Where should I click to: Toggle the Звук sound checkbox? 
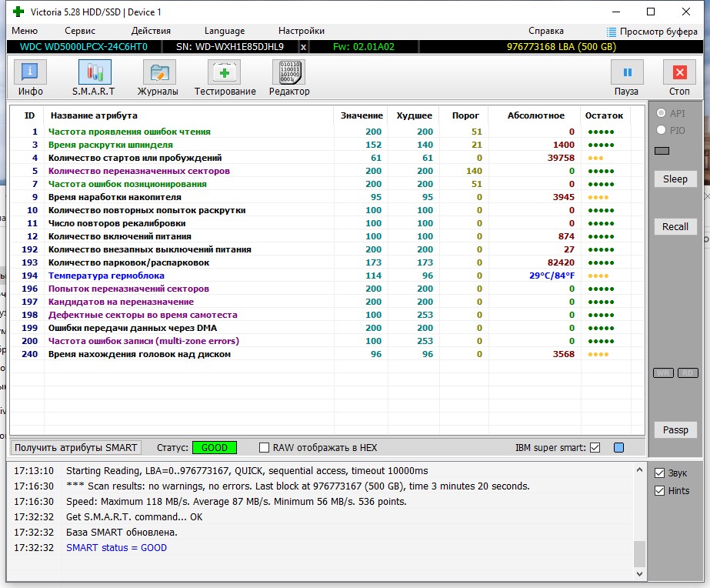point(660,473)
